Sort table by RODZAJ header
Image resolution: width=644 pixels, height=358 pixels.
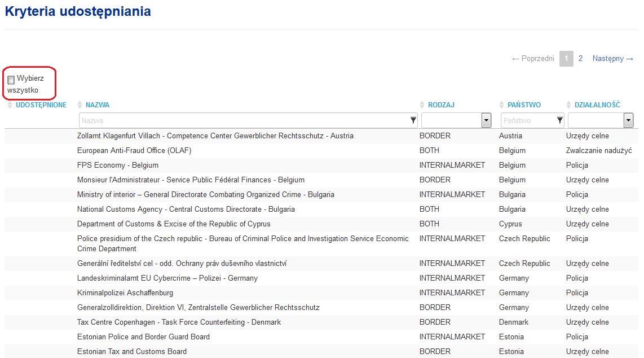tap(441, 105)
